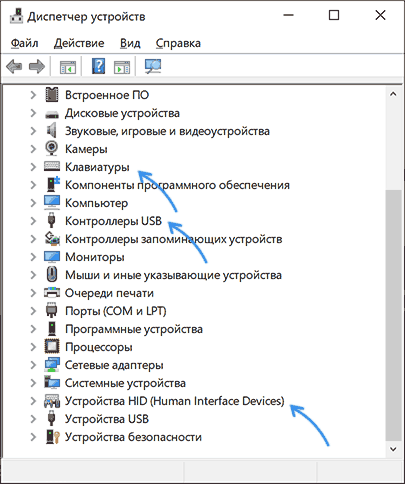Click the Встроенное ПО chip icon
This screenshot has width=405, height=484.
(x=52, y=95)
